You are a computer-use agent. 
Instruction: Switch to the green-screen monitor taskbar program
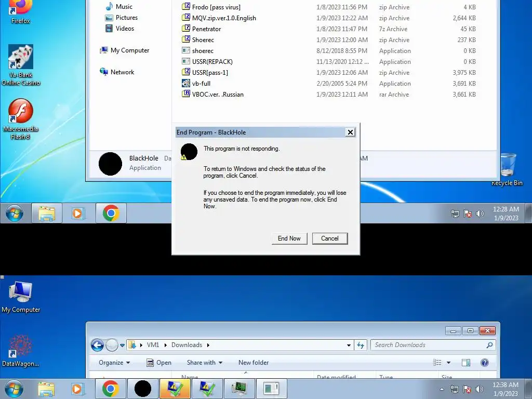coord(239,389)
